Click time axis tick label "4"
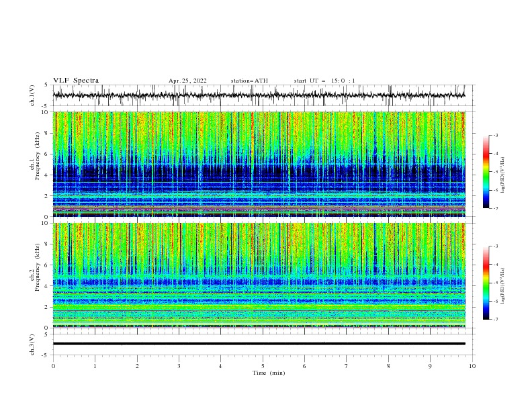Viewport: 532px width, 411px height. pyautogui.click(x=220, y=366)
